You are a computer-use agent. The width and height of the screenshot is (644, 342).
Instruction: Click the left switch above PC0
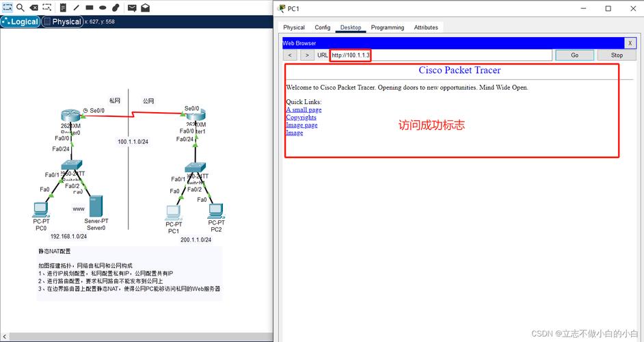[x=72, y=165]
